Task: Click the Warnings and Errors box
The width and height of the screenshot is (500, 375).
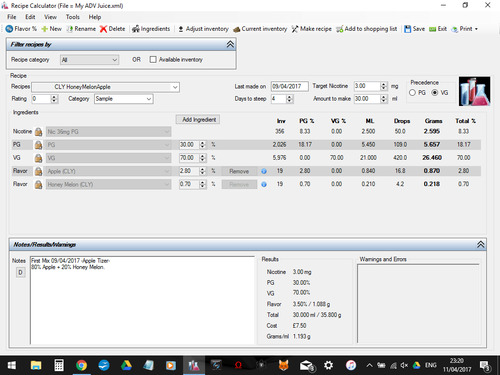Action: [x=418, y=303]
